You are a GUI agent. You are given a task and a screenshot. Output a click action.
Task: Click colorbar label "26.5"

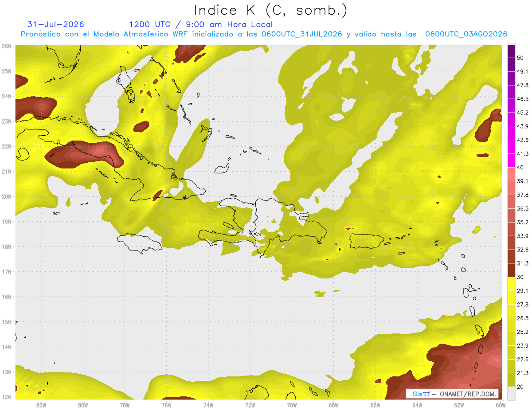point(523,318)
